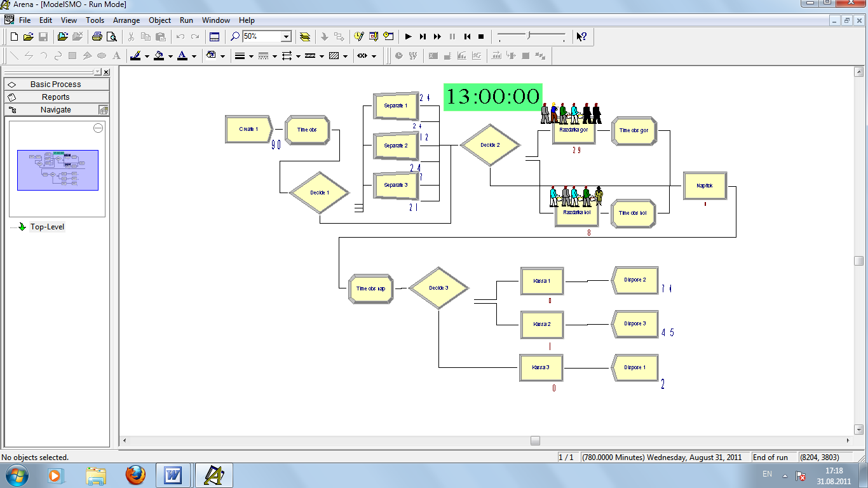The image size is (868, 488).
Task: Click the Save diskette icon
Action: point(43,37)
